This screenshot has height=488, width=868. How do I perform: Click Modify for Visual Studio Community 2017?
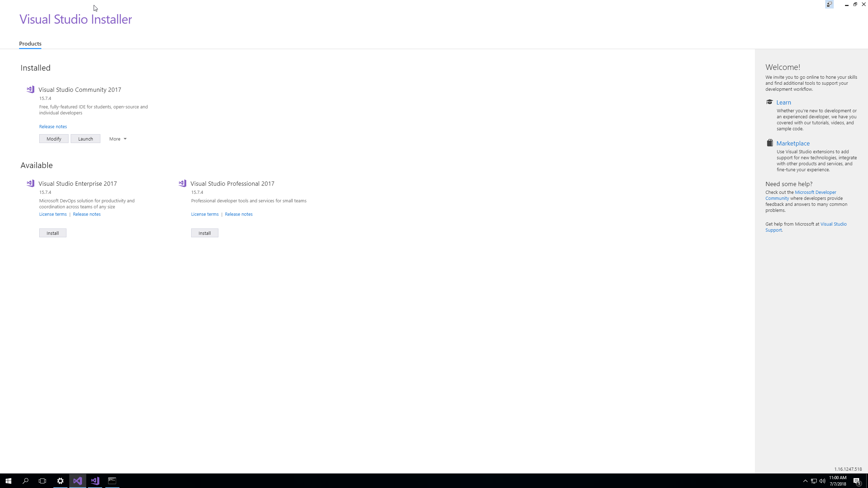pos(53,138)
